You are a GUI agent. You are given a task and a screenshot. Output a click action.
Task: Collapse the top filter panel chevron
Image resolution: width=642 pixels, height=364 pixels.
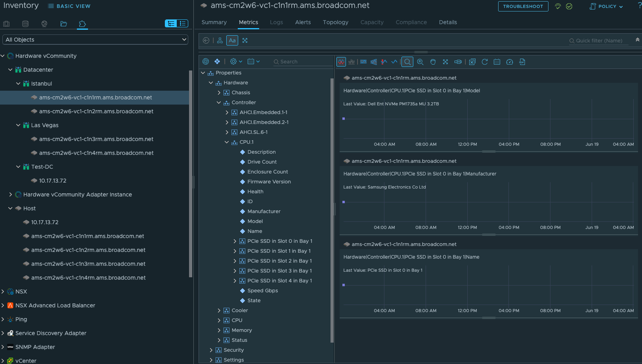637,40
